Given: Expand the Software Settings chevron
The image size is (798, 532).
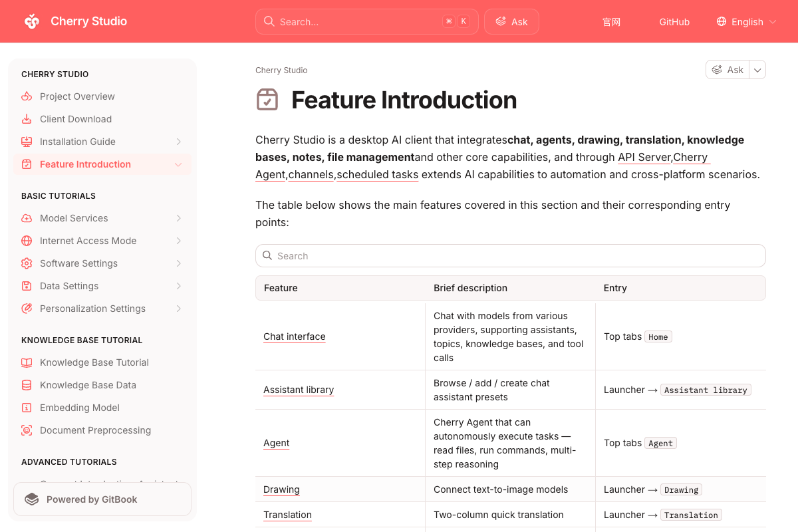Looking at the screenshot, I should tap(178, 263).
